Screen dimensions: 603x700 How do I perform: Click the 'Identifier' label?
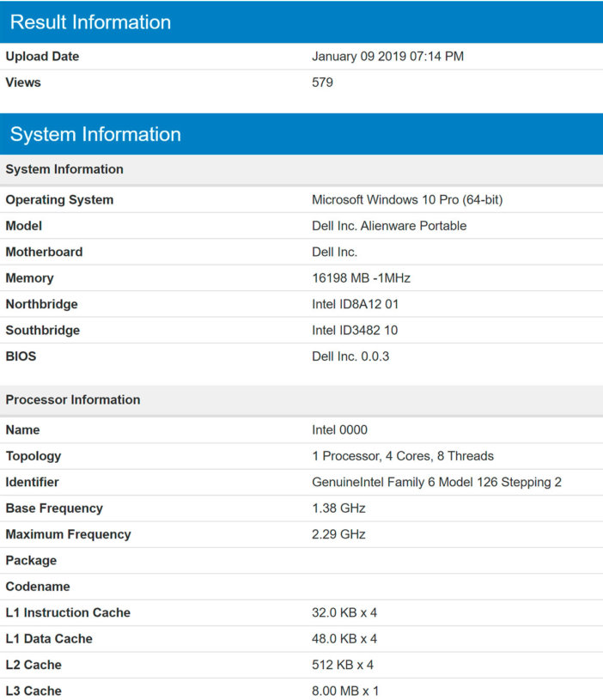coord(32,482)
